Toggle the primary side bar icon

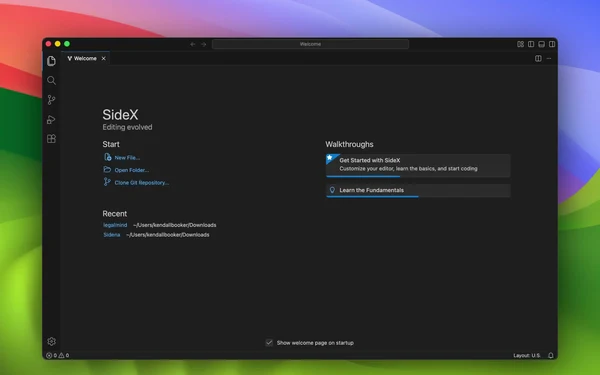pos(531,44)
